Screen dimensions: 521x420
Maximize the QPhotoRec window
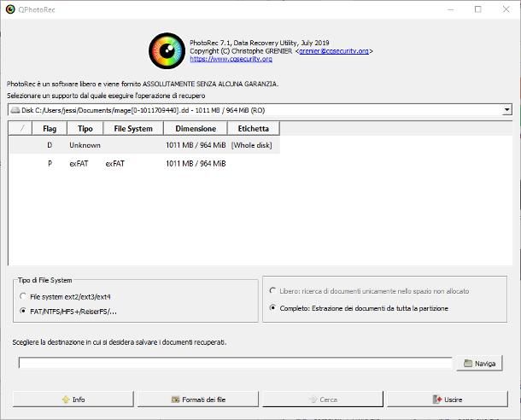477,9
